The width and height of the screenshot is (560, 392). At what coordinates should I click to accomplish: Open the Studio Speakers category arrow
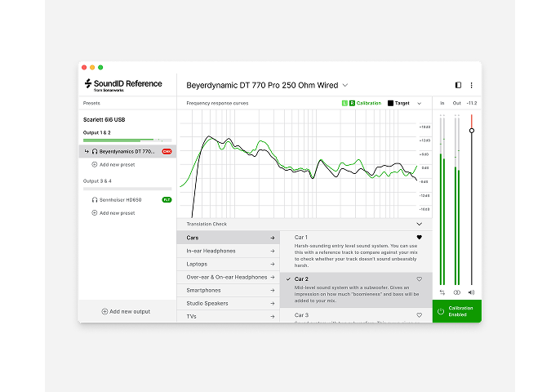point(273,303)
